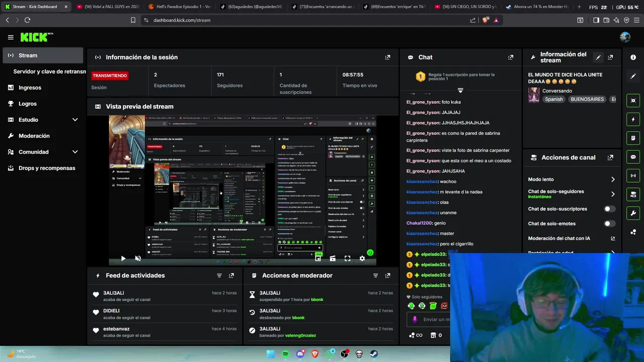Enter fullscreen on the stream preview player
Screen dimensions: 644x362
(347, 258)
